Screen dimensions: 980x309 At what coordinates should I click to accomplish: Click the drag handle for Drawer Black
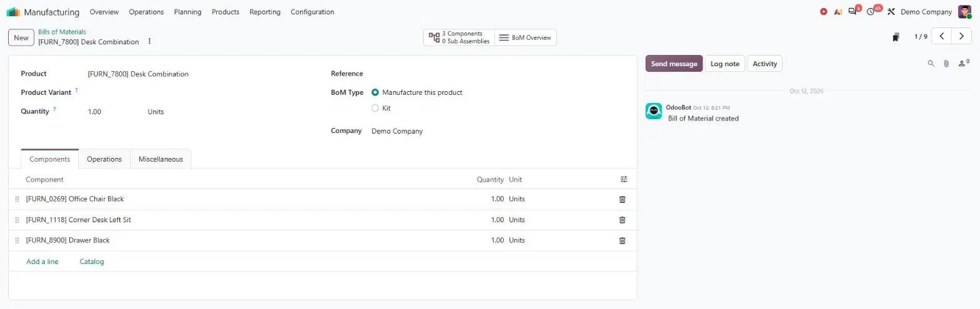(x=17, y=240)
